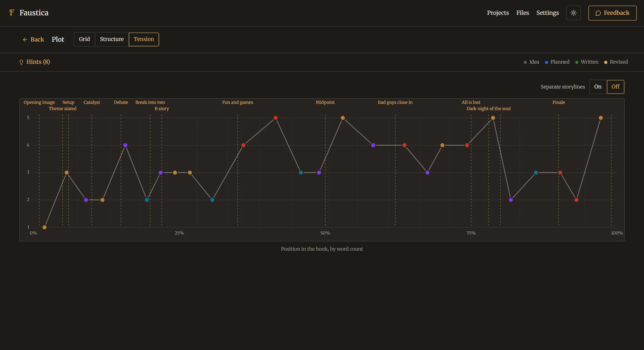Click the Midpoint beat label
Image resolution: width=644 pixels, height=350 pixels.
click(x=325, y=102)
